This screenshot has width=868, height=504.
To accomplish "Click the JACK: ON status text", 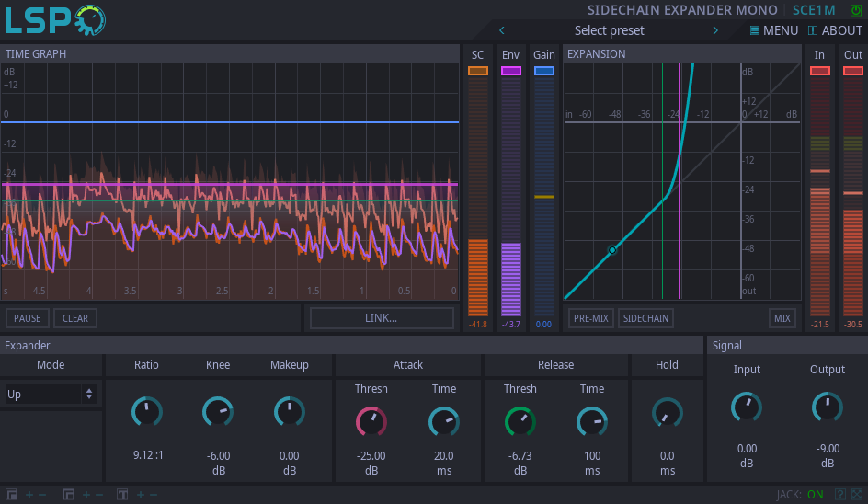I will click(800, 495).
